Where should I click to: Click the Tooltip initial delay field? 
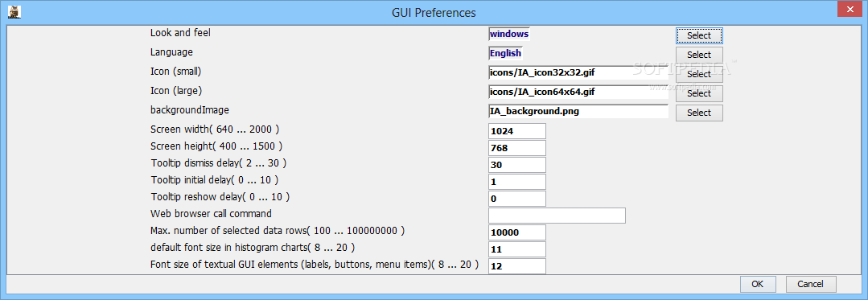click(517, 182)
